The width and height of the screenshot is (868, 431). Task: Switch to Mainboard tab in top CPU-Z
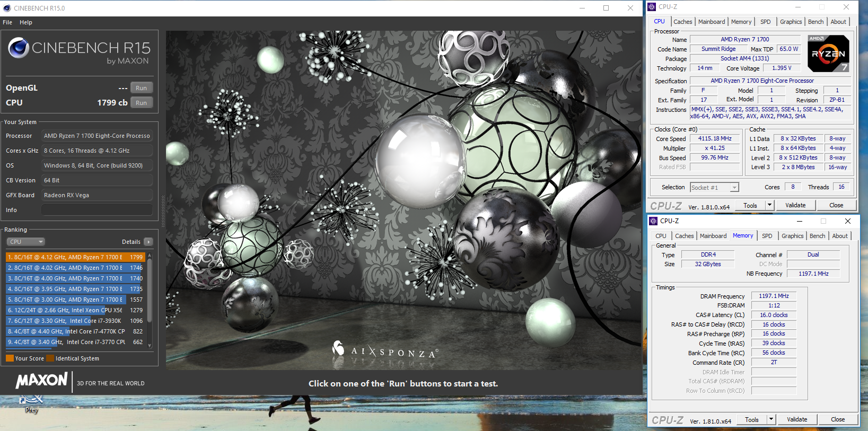coord(712,22)
